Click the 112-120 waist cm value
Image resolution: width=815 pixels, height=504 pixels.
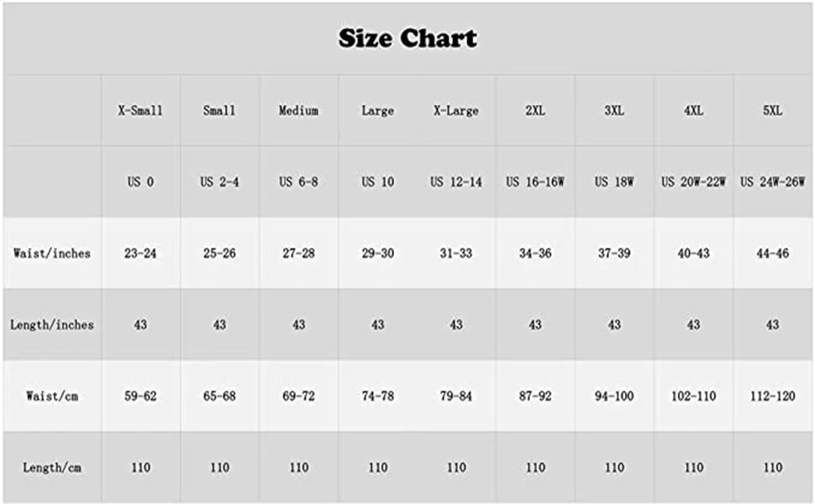(772, 396)
